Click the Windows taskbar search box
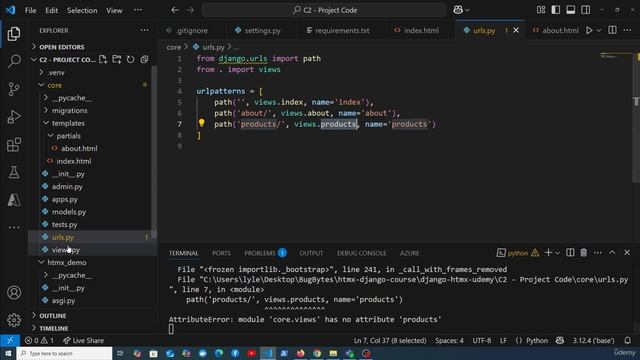Image resolution: width=640 pixels, height=360 pixels. [64, 353]
